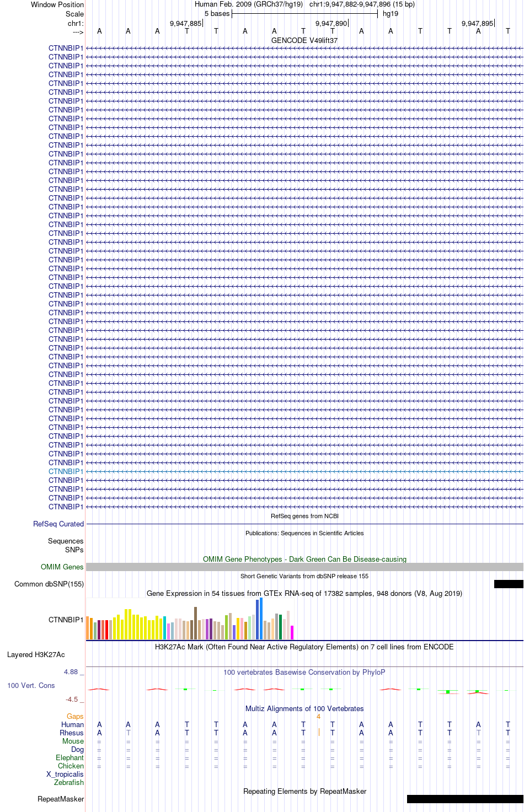Select the Dog alignment row label
Screen dimensions: 524x812
click(x=77, y=749)
